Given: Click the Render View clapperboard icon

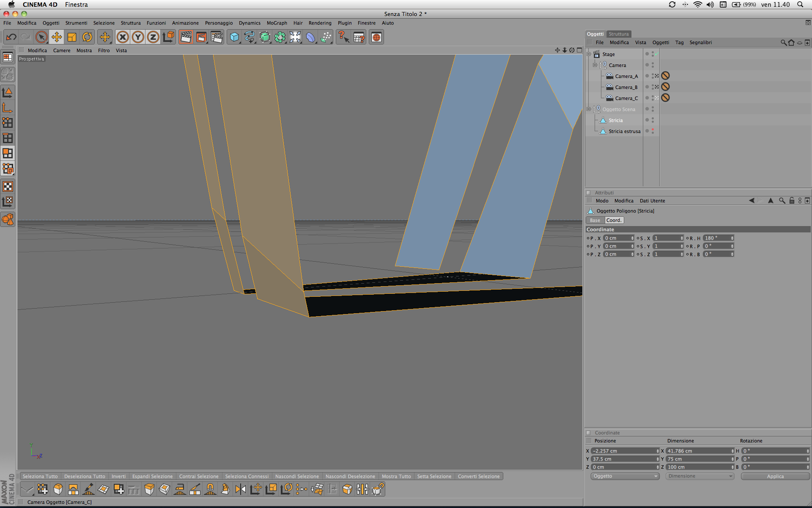Looking at the screenshot, I should [x=186, y=37].
